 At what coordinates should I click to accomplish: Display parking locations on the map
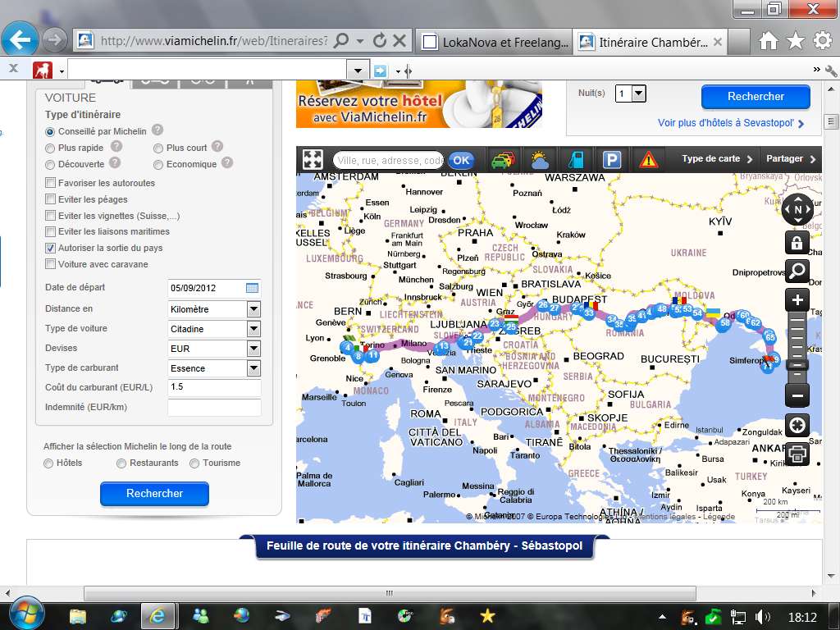point(612,160)
